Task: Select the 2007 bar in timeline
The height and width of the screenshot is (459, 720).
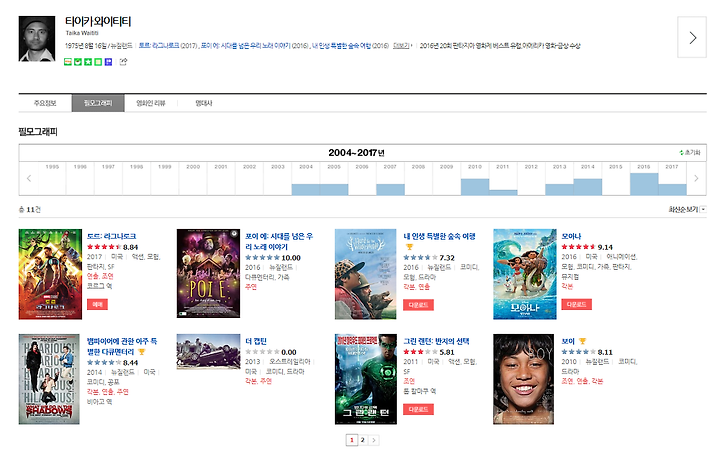Action: tap(390, 189)
